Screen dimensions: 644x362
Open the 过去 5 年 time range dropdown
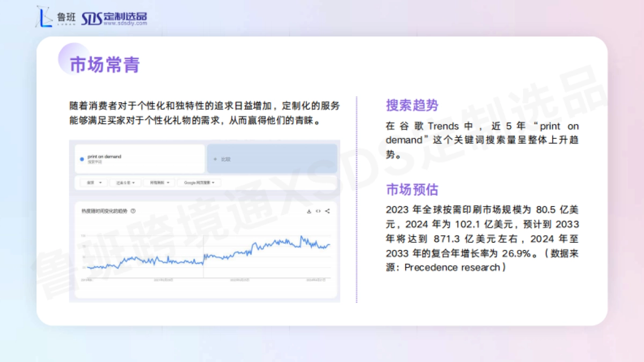point(125,182)
